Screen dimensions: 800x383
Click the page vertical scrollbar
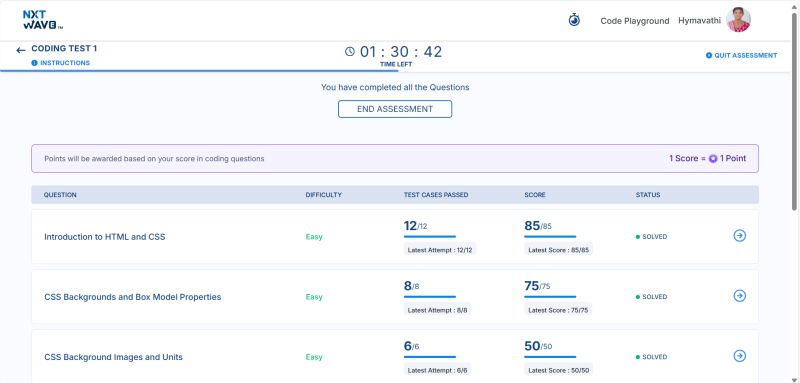[794, 110]
